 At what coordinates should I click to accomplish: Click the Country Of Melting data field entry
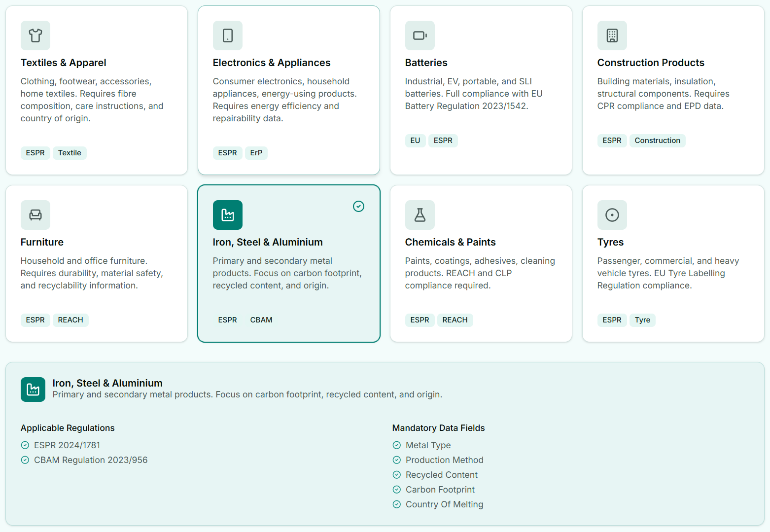click(444, 504)
